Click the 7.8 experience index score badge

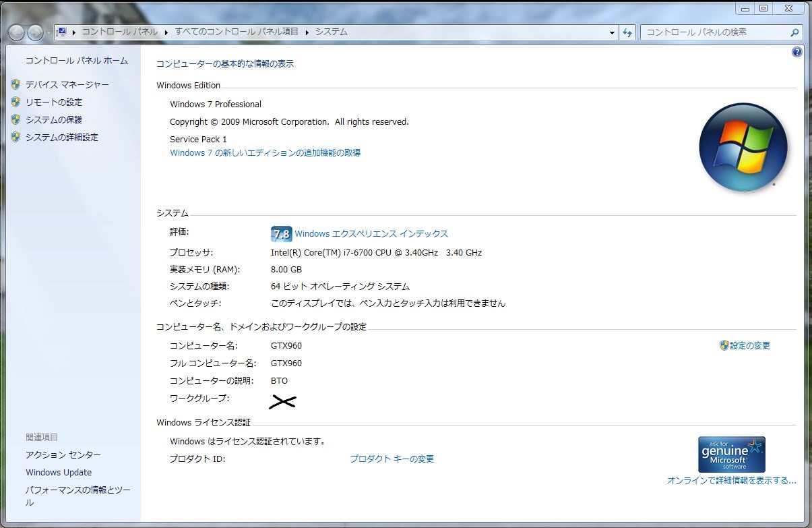coord(281,234)
